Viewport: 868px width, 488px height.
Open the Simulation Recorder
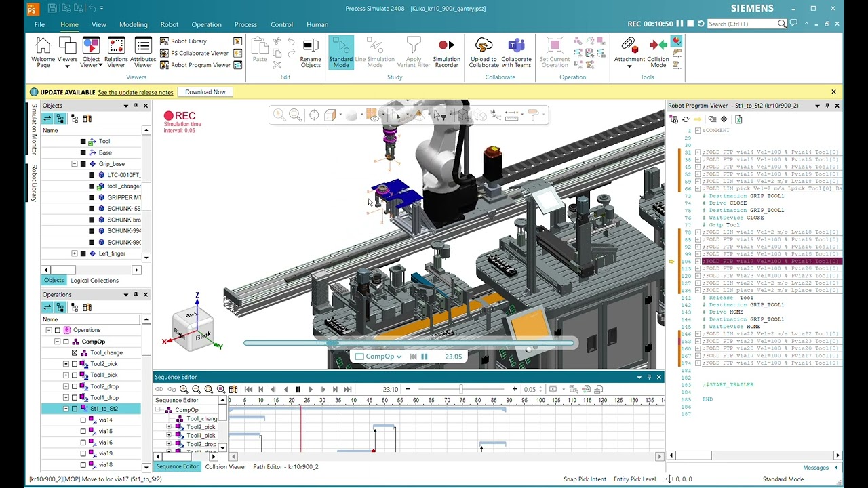coord(446,52)
